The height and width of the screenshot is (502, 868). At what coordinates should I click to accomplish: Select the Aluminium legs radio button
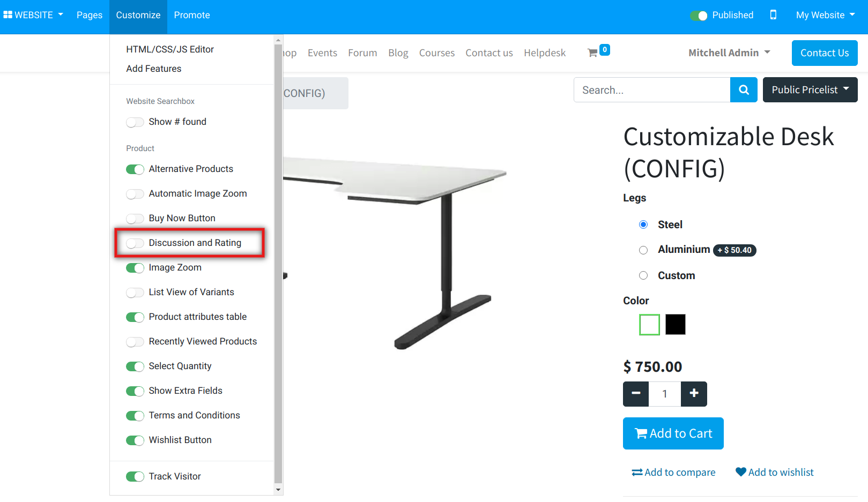pos(643,250)
